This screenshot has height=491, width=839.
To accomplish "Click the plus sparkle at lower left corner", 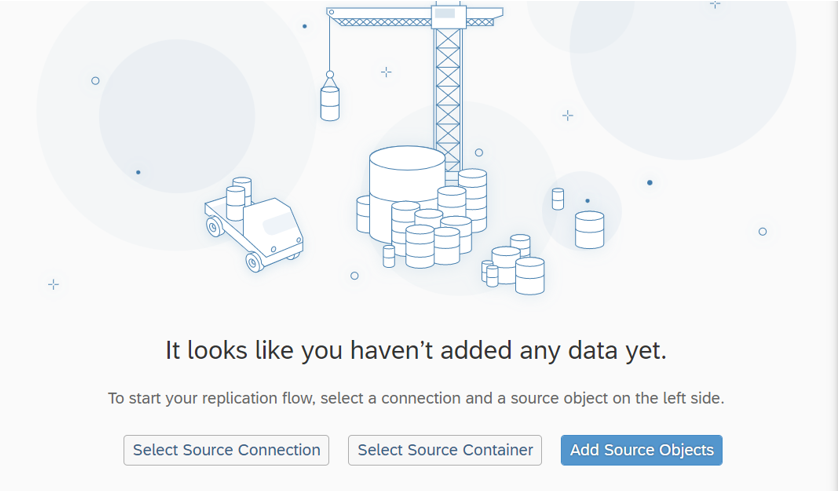I will 54,285.
